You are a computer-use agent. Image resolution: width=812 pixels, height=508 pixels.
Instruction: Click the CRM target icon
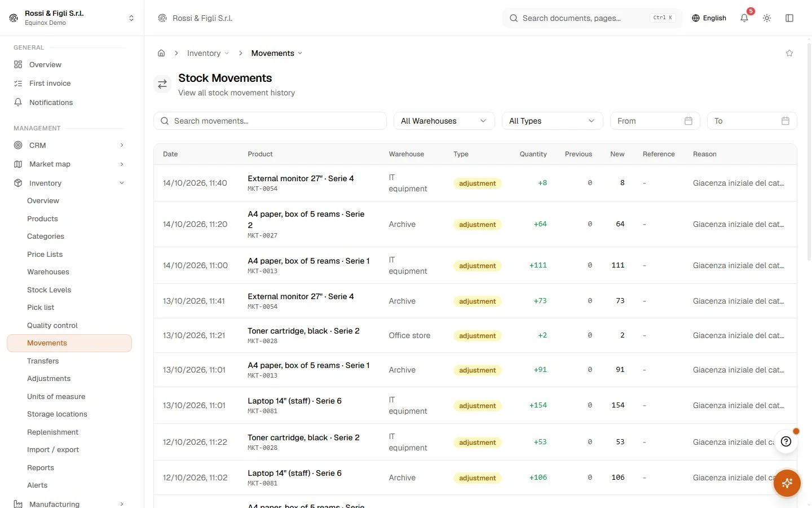click(x=18, y=145)
